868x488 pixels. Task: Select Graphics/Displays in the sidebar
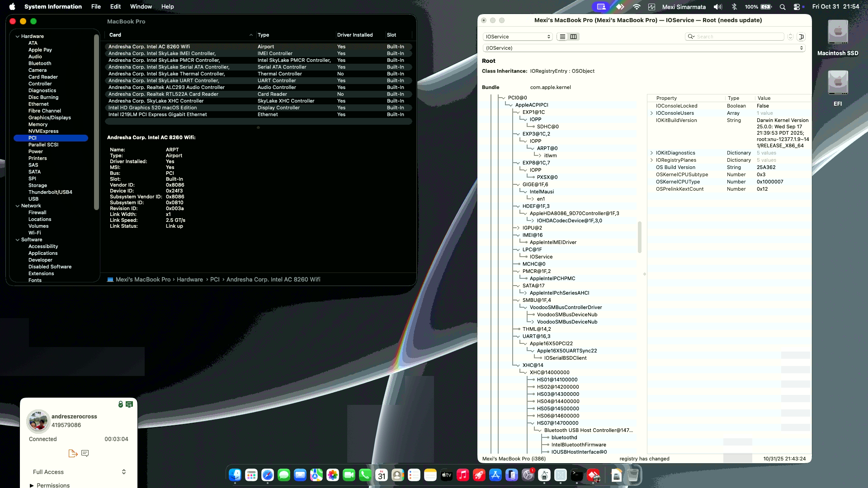point(50,117)
